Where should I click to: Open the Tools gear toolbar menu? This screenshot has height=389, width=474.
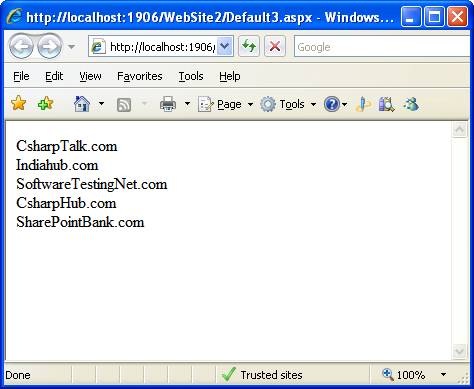(x=288, y=104)
